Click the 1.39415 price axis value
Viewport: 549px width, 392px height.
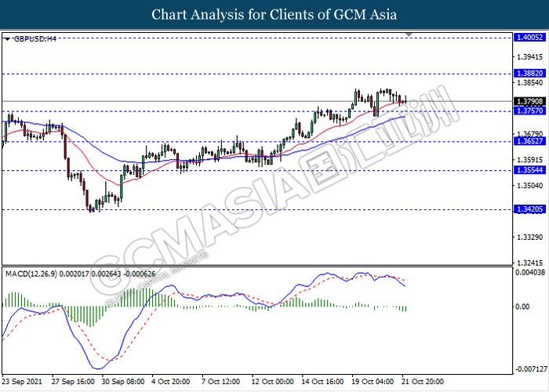coord(529,56)
